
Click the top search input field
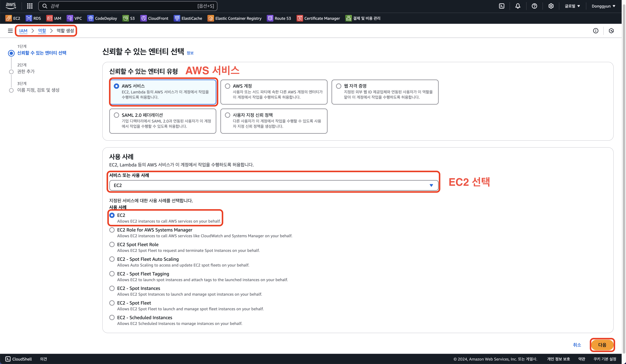124,6
